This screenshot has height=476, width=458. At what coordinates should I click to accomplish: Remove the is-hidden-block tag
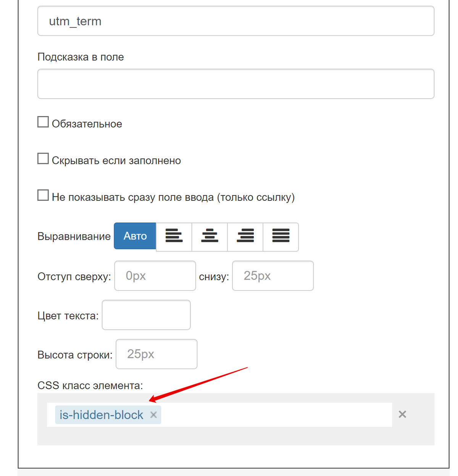click(x=153, y=415)
